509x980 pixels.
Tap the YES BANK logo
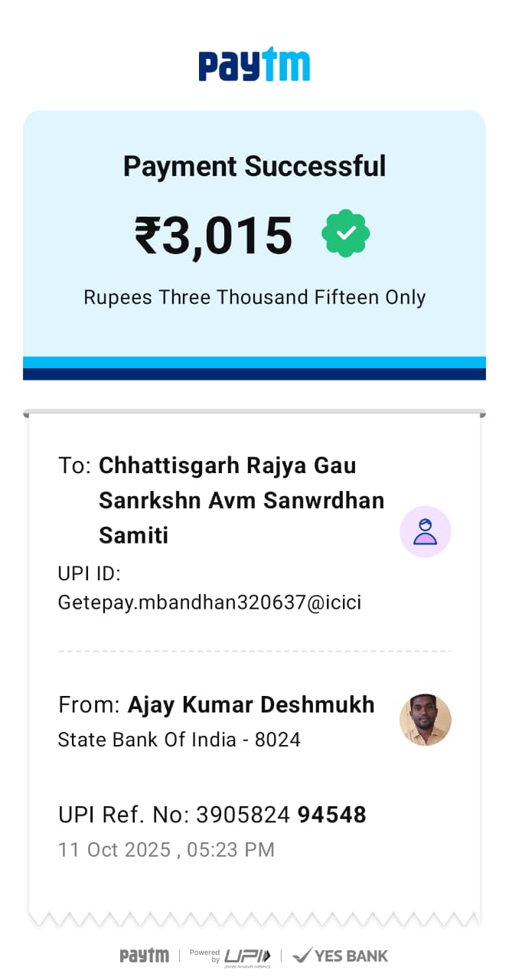coord(341,955)
